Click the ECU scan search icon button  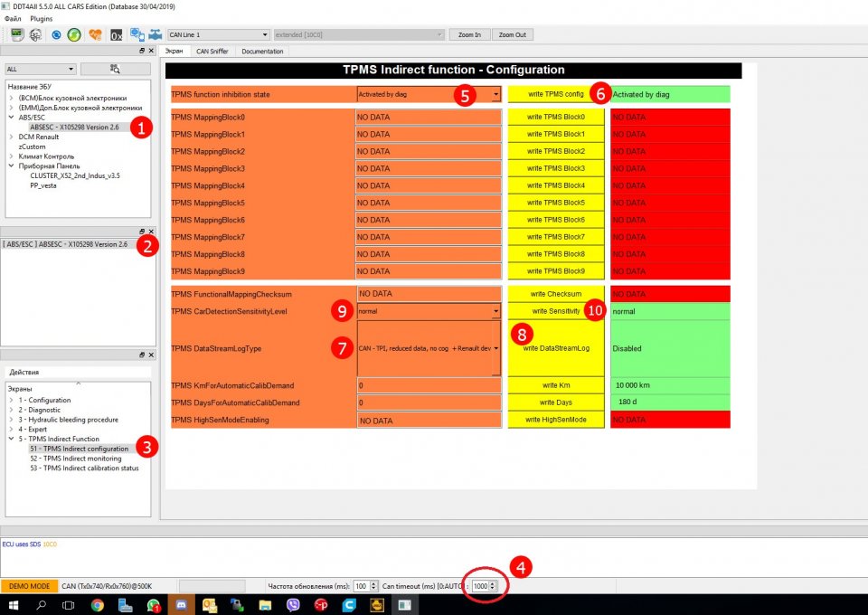115,69
